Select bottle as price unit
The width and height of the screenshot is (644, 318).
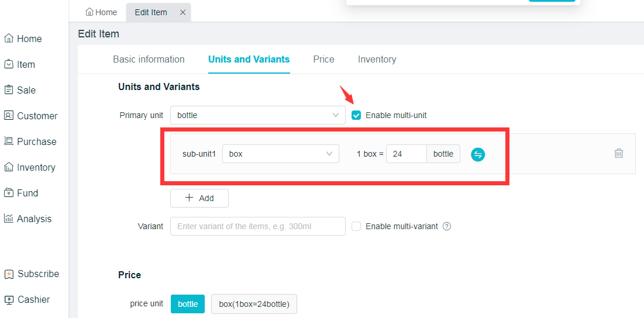[188, 304]
